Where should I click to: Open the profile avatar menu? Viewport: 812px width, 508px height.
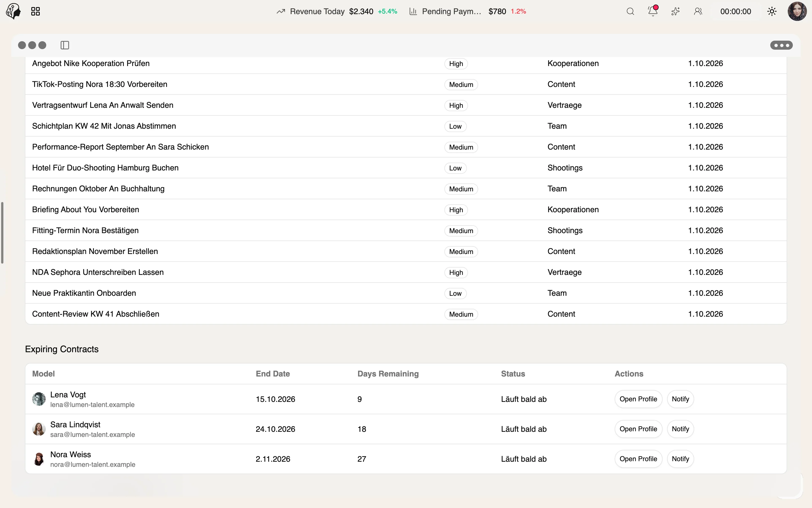click(797, 11)
